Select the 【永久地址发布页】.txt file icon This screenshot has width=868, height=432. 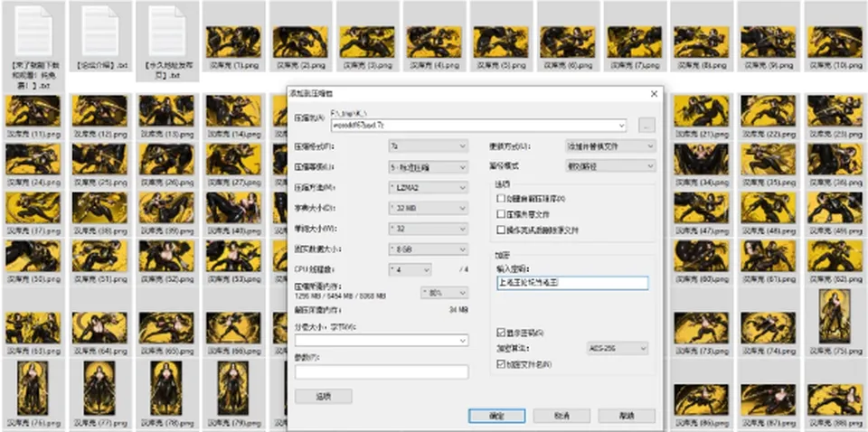click(x=166, y=31)
